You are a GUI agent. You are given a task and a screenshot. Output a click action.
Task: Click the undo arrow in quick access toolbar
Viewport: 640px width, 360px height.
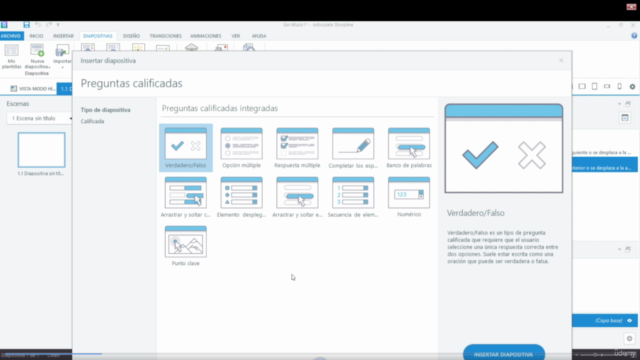coord(38,25)
